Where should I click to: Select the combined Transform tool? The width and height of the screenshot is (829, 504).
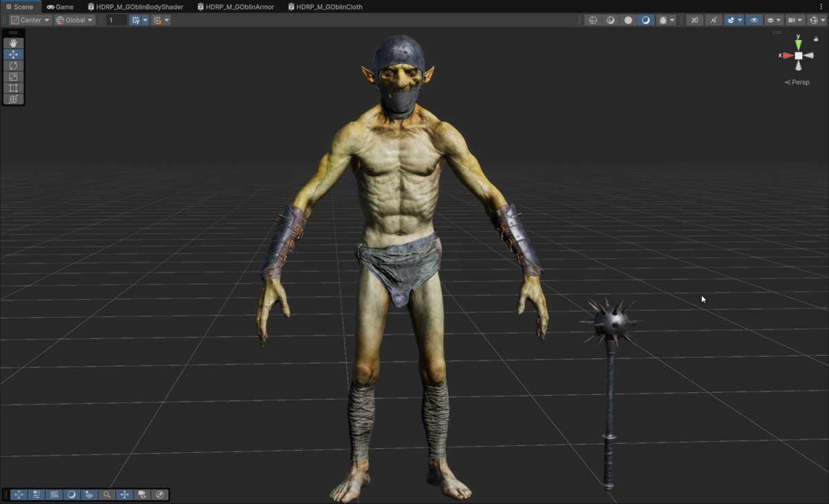tap(13, 99)
